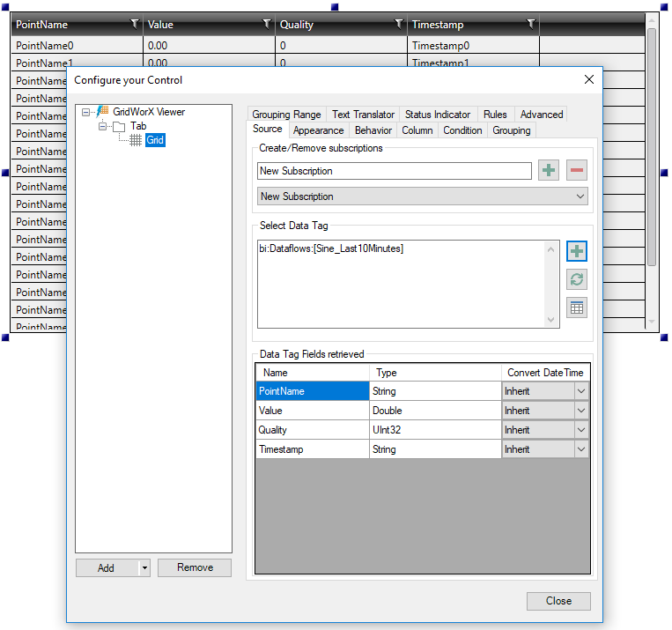
Task: Open the Add button dropdown arrow
Action: (144, 568)
